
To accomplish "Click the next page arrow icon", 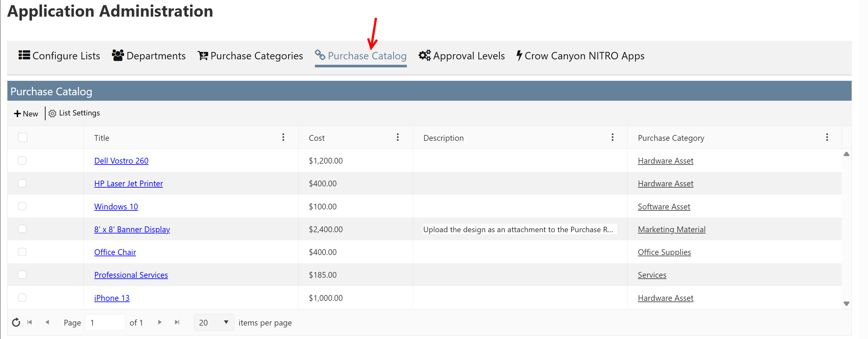I will tap(160, 323).
